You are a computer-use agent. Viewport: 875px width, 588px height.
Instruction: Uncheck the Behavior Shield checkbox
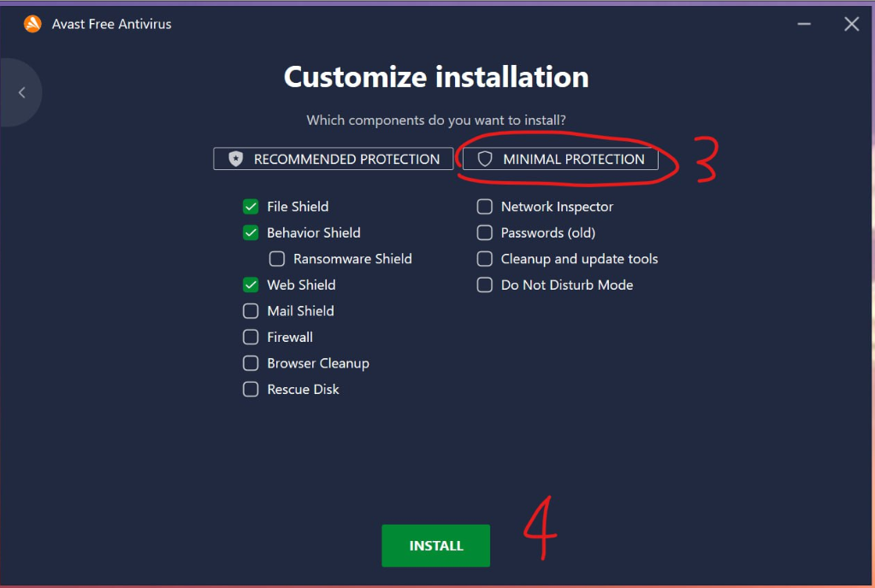[251, 233]
